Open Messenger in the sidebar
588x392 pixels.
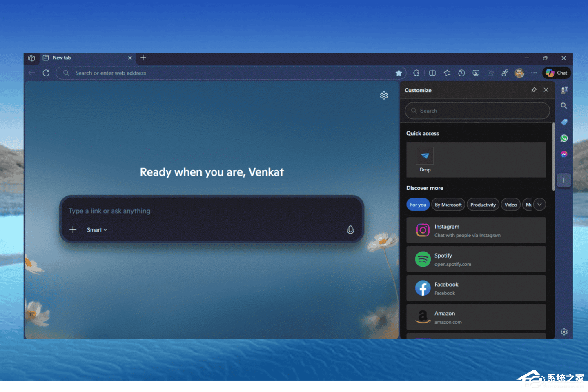click(564, 154)
